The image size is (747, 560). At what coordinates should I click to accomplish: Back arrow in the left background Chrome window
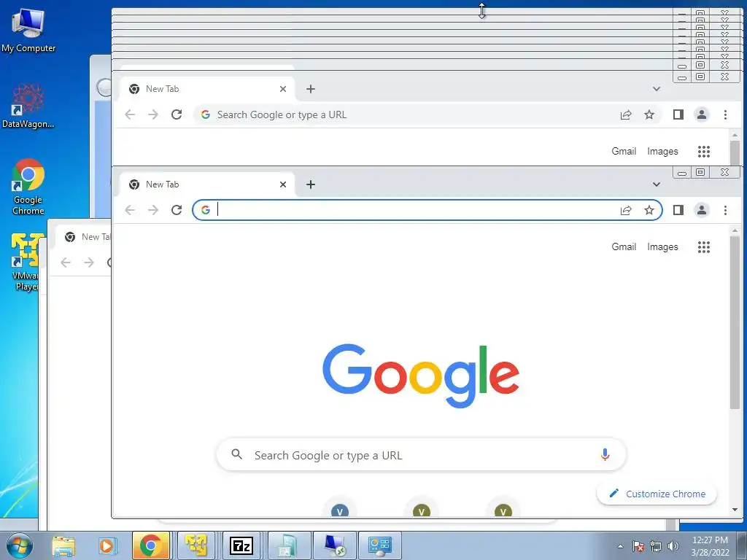pos(66,262)
